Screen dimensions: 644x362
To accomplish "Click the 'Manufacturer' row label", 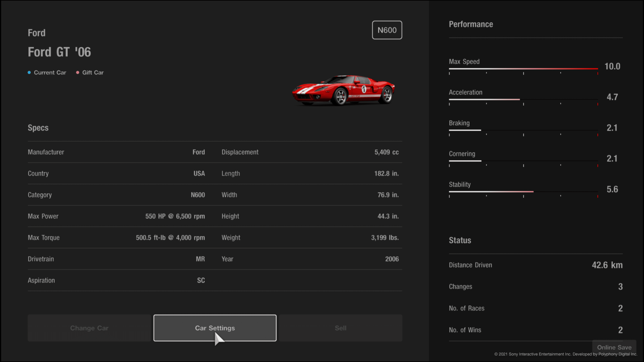I will point(46,152).
